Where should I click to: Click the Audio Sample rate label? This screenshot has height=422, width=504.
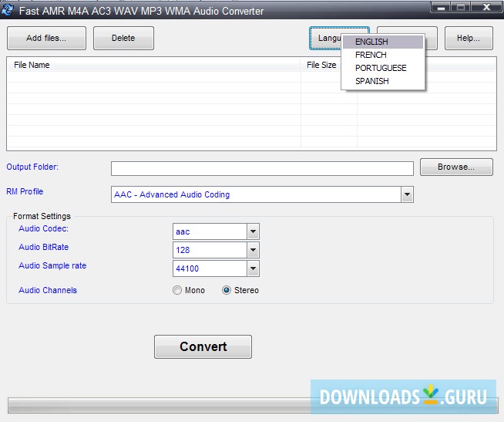[x=52, y=265]
